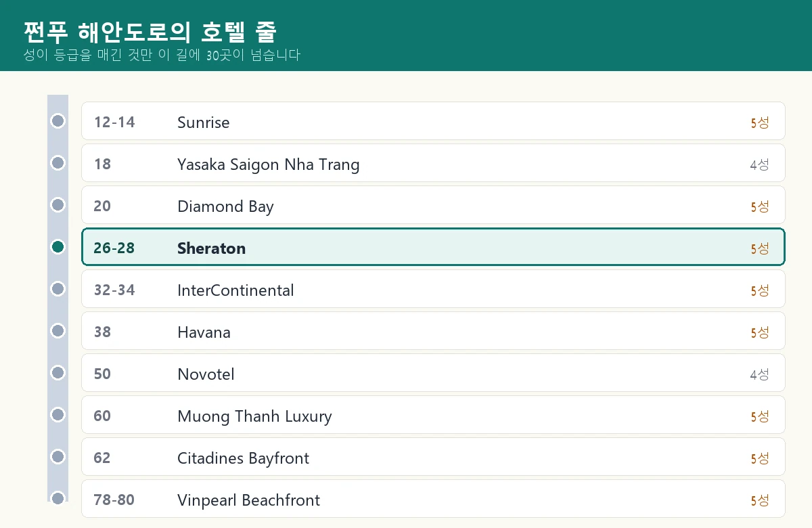Open the InterContinental hotel entry
Viewport: 812px width, 528px height.
pos(433,289)
